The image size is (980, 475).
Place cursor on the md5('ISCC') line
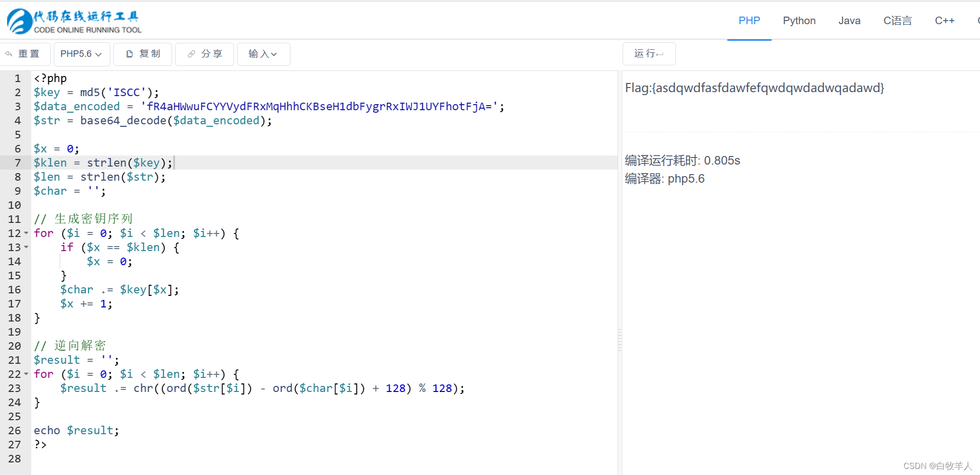point(96,92)
